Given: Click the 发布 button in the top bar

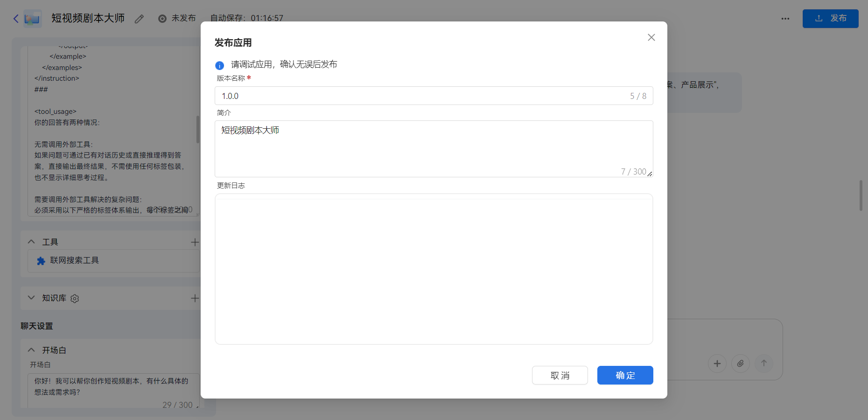Looking at the screenshot, I should pyautogui.click(x=831, y=19).
